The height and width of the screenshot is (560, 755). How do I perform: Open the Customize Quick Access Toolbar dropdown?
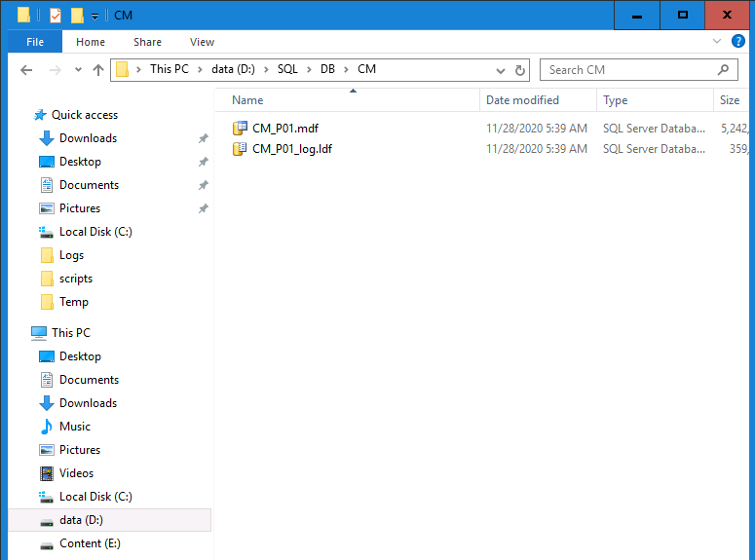pyautogui.click(x=94, y=17)
